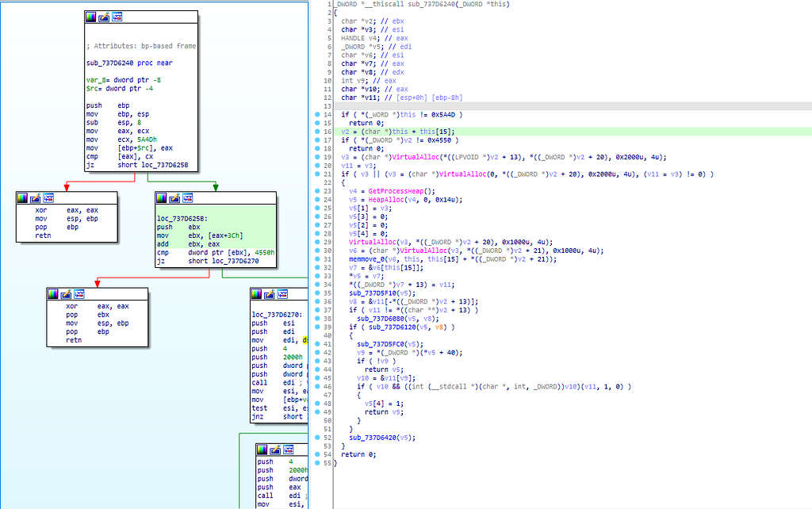Click third header icon on bottom push 4 node
The height and width of the screenshot is (509, 812).
coord(289,450)
